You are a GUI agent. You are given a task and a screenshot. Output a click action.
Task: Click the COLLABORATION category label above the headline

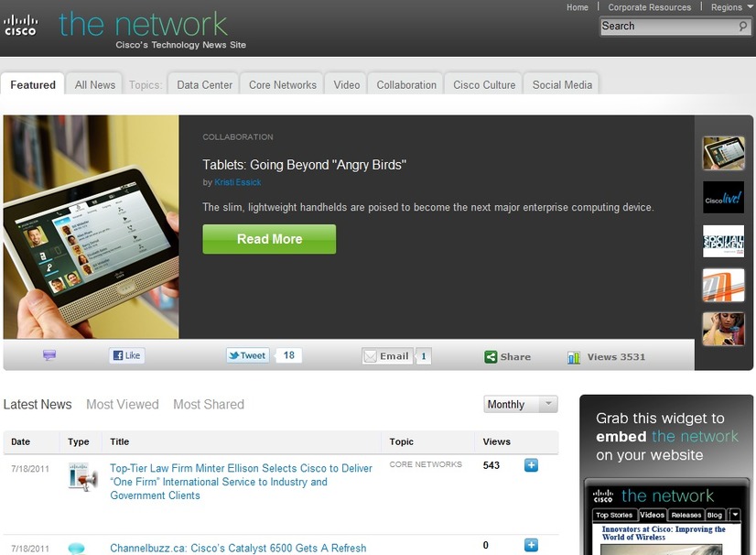[x=238, y=137]
